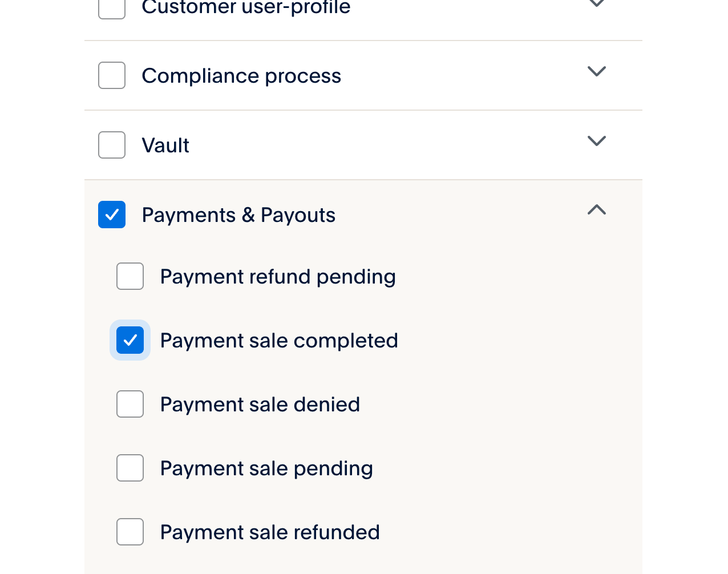The image size is (728, 574).
Task: Uncheck the Payment sale completed checkbox
Action: [130, 340]
